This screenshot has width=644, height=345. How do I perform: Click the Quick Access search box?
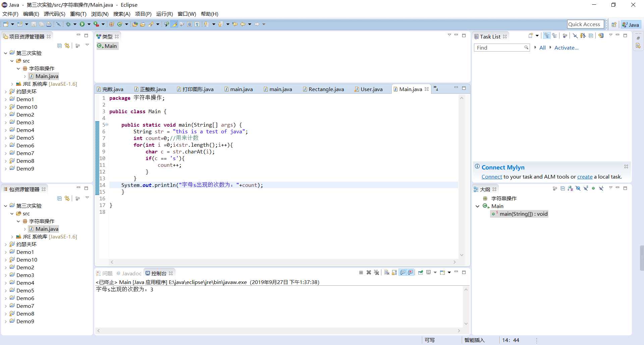point(585,24)
